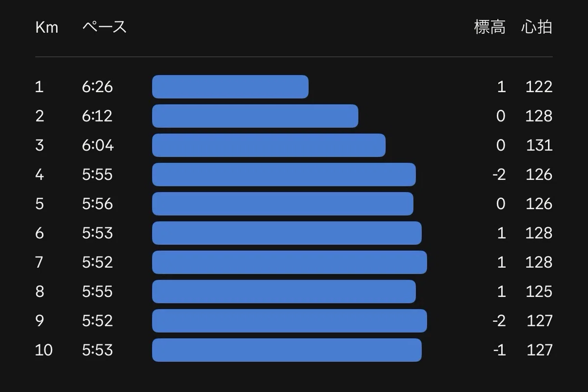Select the ペース column header
Viewport: 588px width, 392px height.
(x=104, y=27)
